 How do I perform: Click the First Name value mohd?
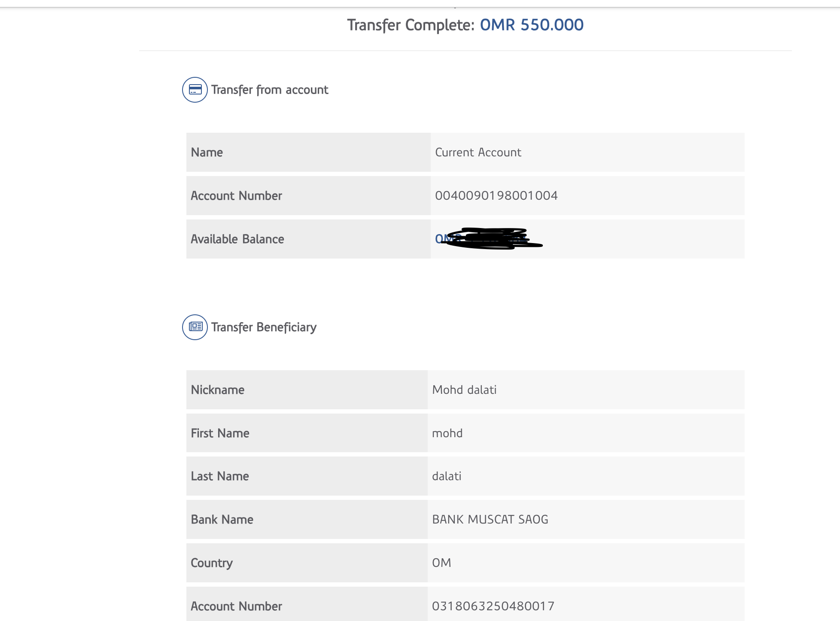pyautogui.click(x=447, y=433)
